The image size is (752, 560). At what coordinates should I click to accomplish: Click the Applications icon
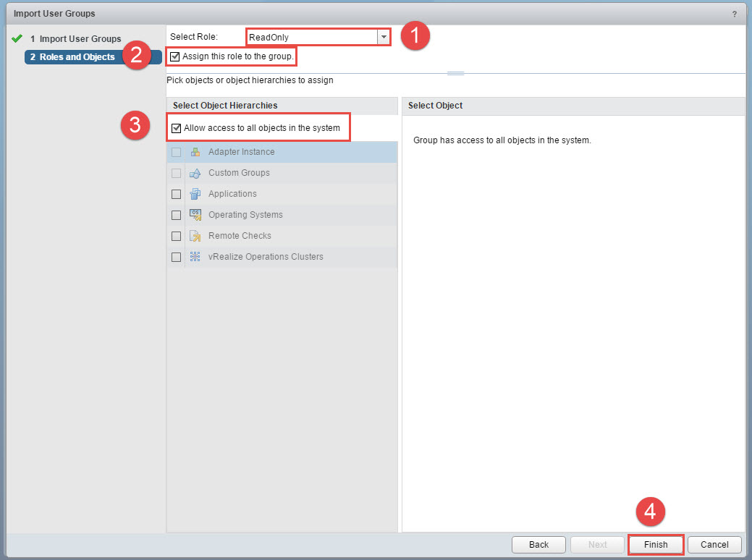click(x=195, y=194)
